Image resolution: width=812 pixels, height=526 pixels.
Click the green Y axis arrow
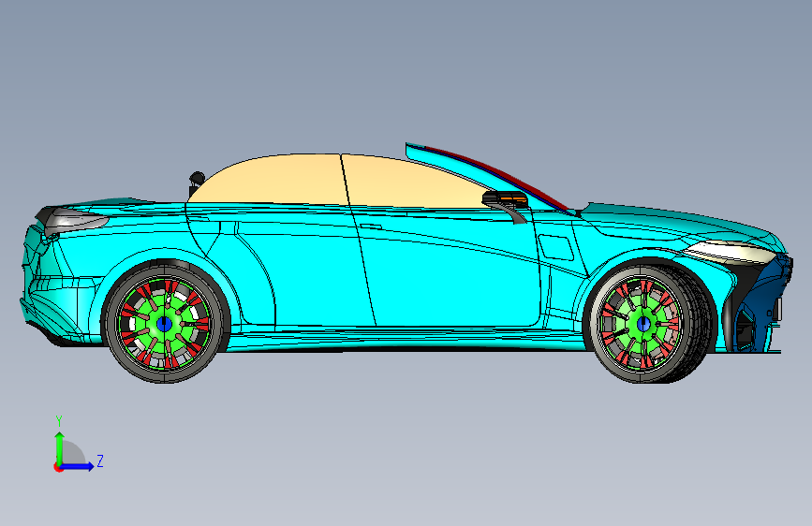tap(60, 447)
